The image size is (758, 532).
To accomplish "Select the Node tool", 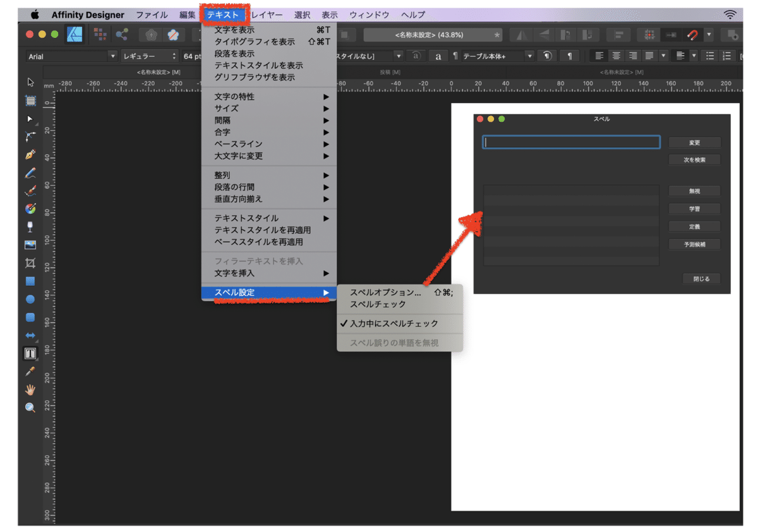I will tap(30, 119).
